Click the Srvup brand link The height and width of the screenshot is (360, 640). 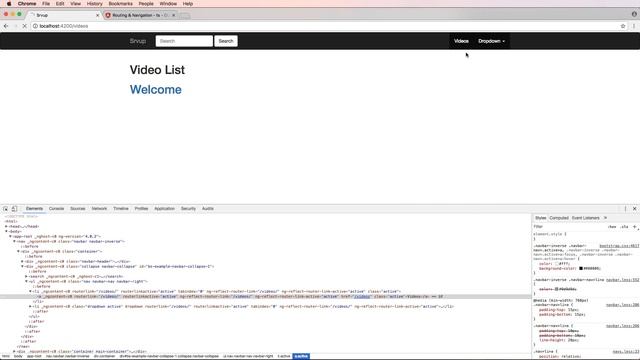click(138, 41)
